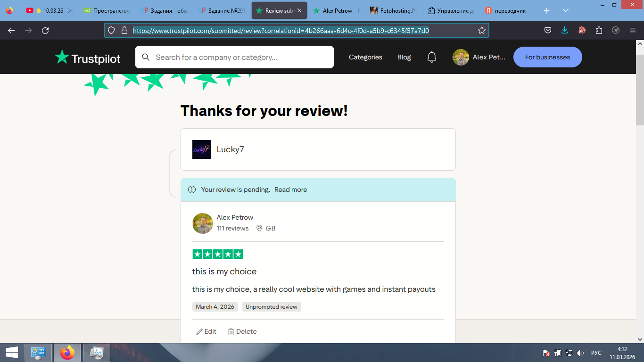Click the pending review info icon
The height and width of the screenshot is (362, 644).
click(192, 189)
